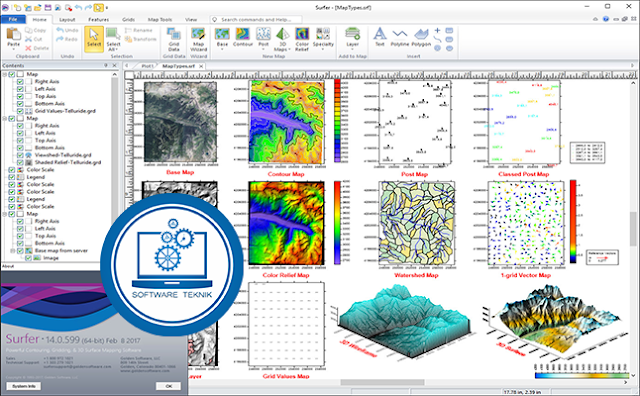640x396 pixels.
Task: Click the Post map icon
Action: tap(264, 34)
